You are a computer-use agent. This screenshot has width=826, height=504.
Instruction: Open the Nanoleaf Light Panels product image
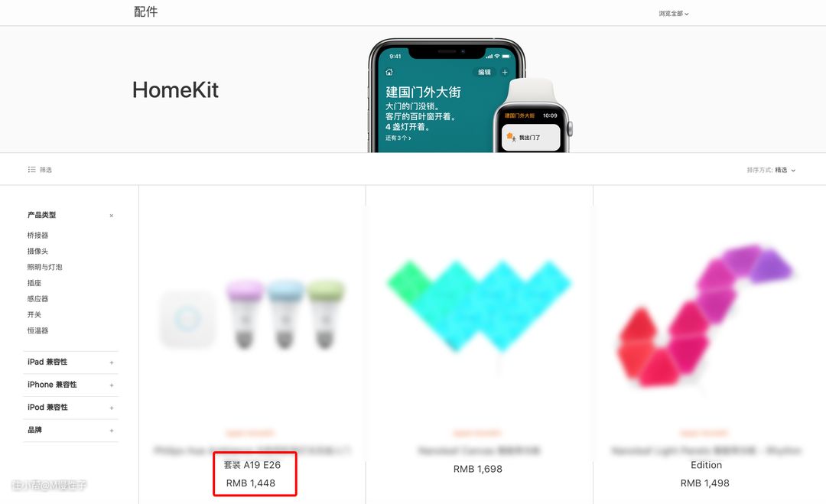705,315
